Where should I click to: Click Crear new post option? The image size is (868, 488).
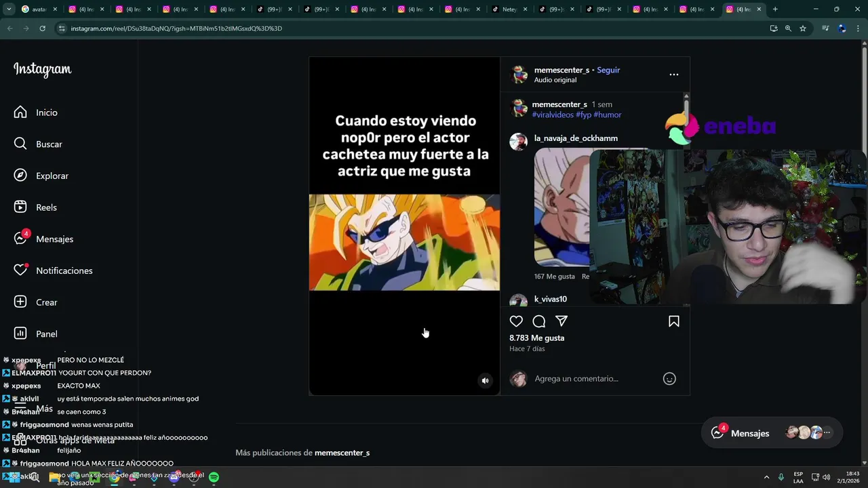35,302
